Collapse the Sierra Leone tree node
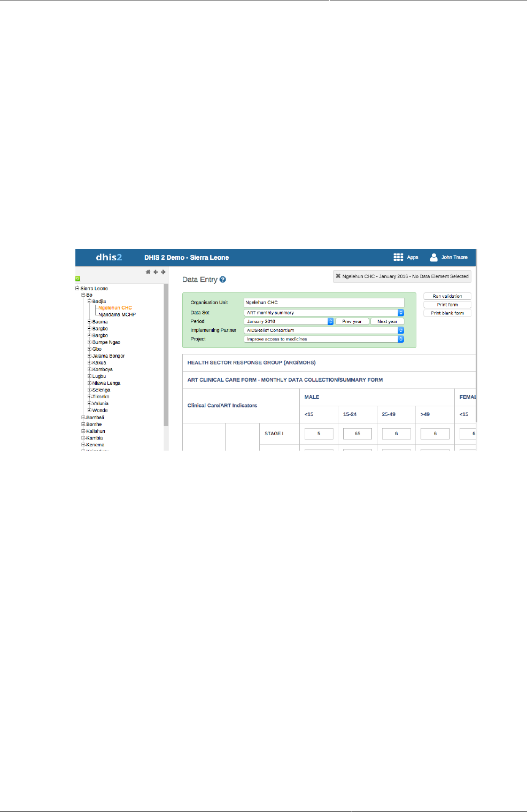This screenshot has height=812, width=527. [x=77, y=288]
